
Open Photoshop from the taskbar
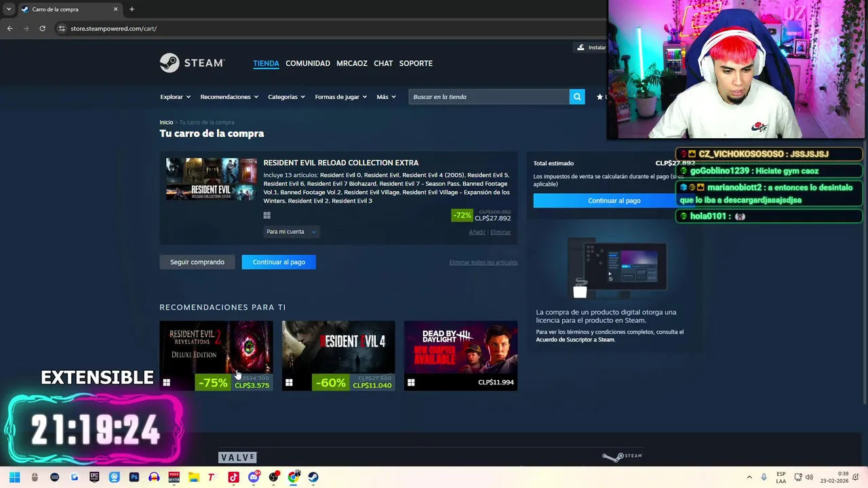tap(134, 477)
